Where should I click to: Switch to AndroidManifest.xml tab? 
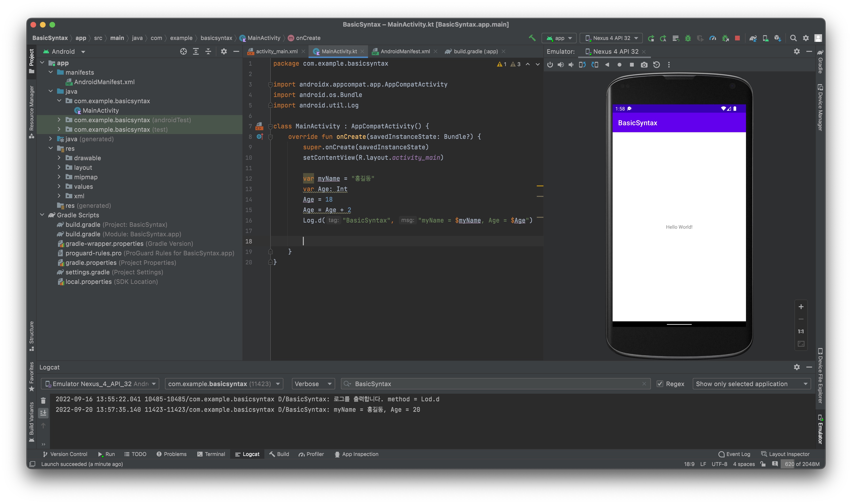click(405, 51)
